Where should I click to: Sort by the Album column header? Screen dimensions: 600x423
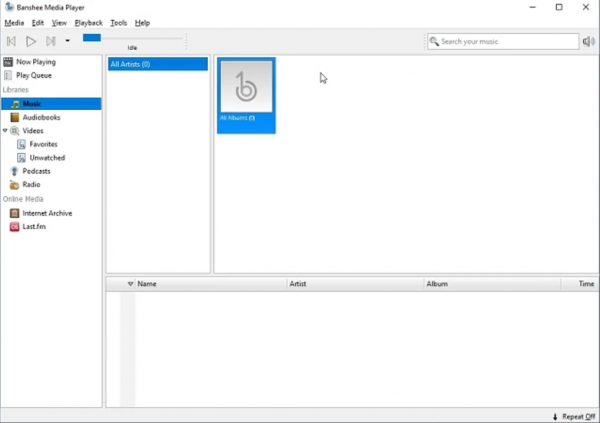[492, 284]
